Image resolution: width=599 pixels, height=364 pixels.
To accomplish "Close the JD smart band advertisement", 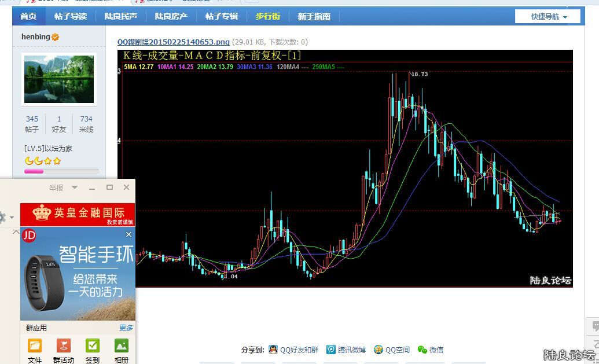I will [128, 234].
